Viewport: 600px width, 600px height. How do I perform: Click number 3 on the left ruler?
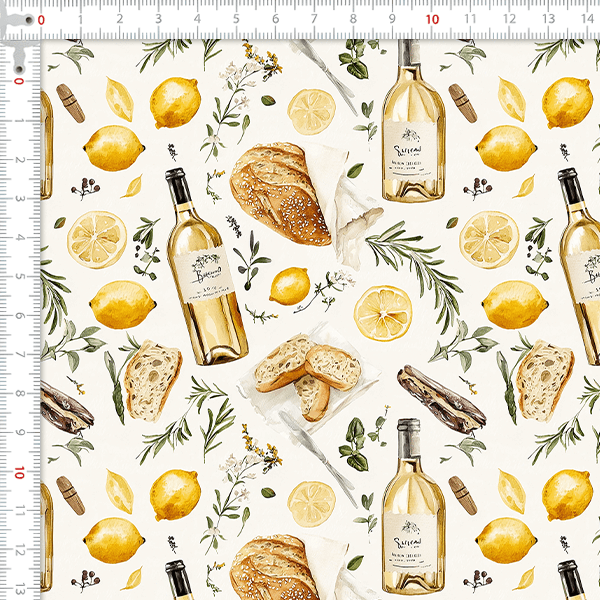click(x=20, y=199)
